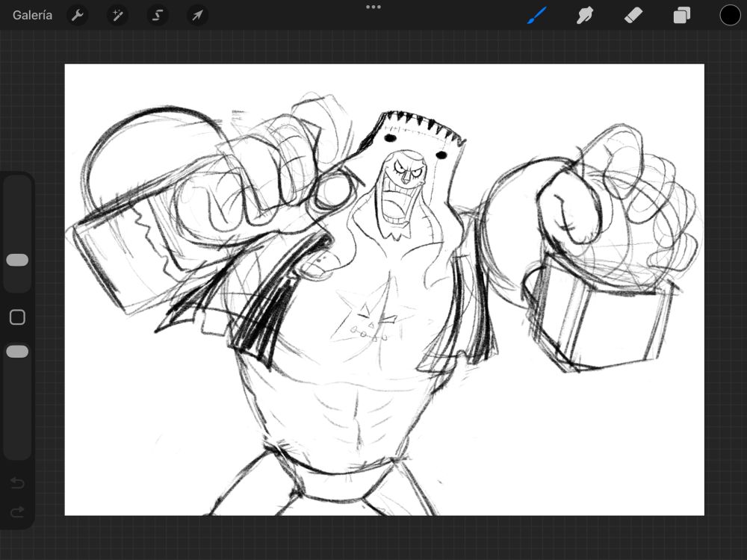Click the Undo arrow
The width and height of the screenshot is (747, 560).
coord(18,483)
